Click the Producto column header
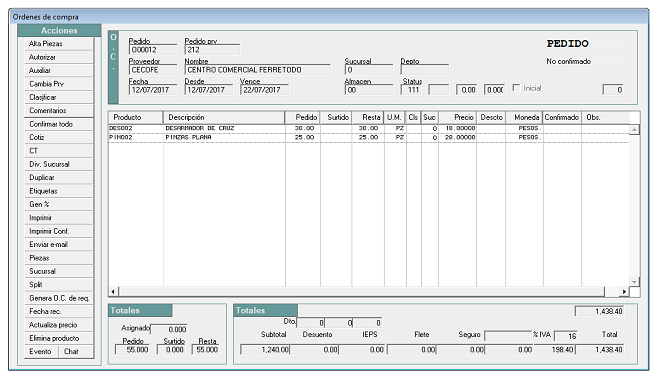 (x=136, y=118)
